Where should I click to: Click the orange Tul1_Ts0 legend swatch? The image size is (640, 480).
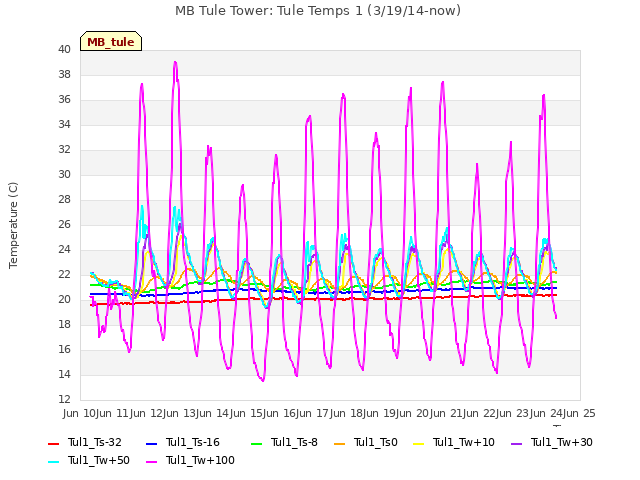339,443
